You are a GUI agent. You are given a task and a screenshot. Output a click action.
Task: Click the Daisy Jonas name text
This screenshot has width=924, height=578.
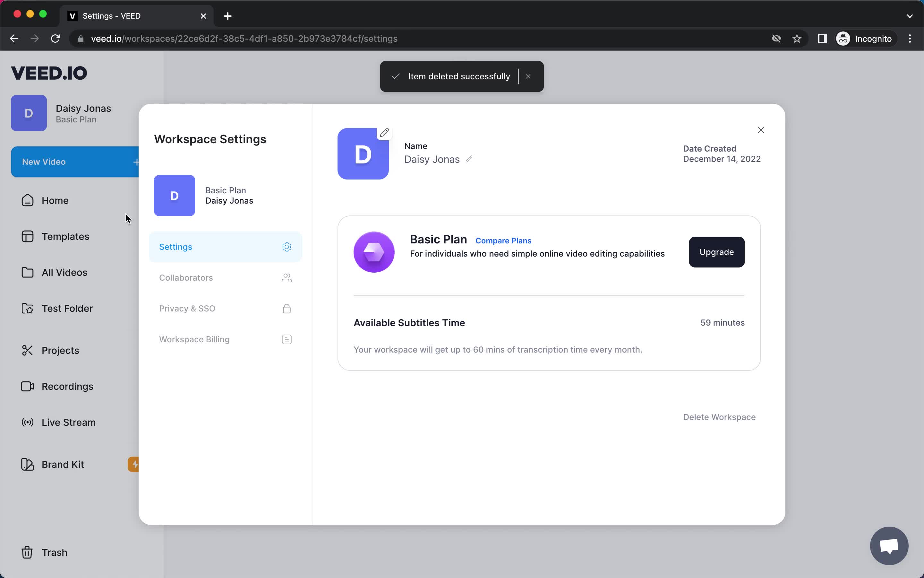coord(432,159)
